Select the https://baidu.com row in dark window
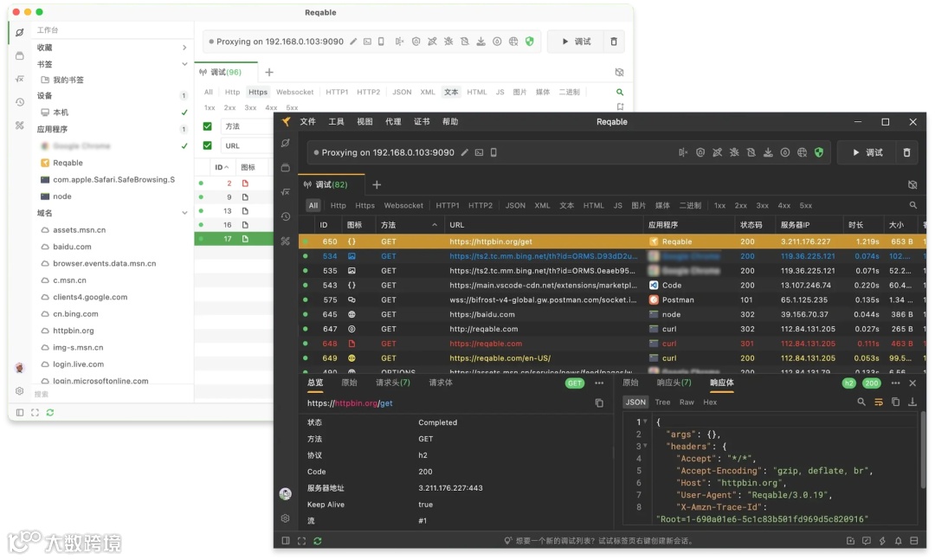This screenshot has height=560, width=935. pos(612,314)
